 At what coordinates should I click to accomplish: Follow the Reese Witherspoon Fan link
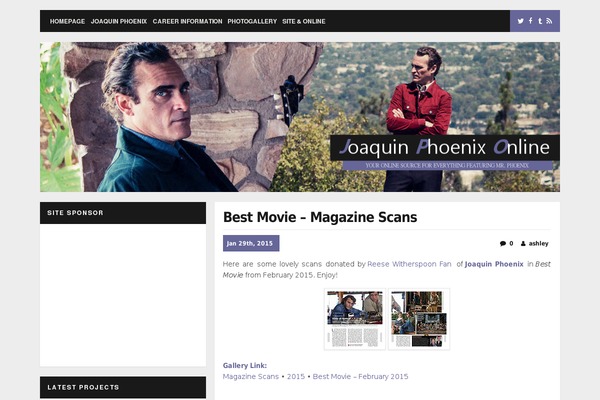409,264
